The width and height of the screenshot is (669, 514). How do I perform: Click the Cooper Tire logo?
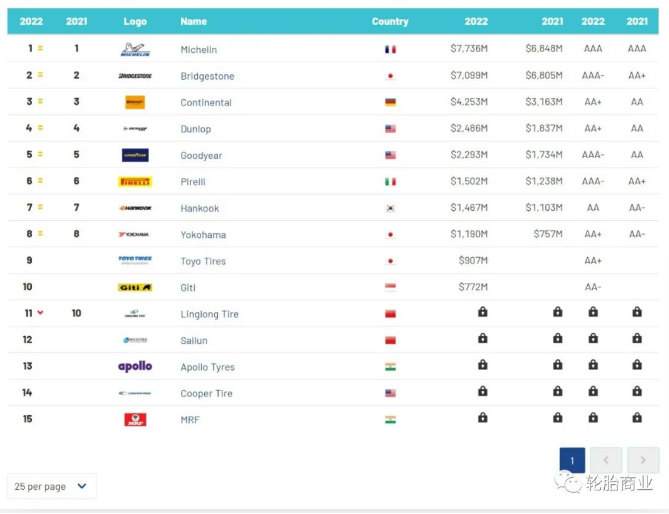coord(135,393)
